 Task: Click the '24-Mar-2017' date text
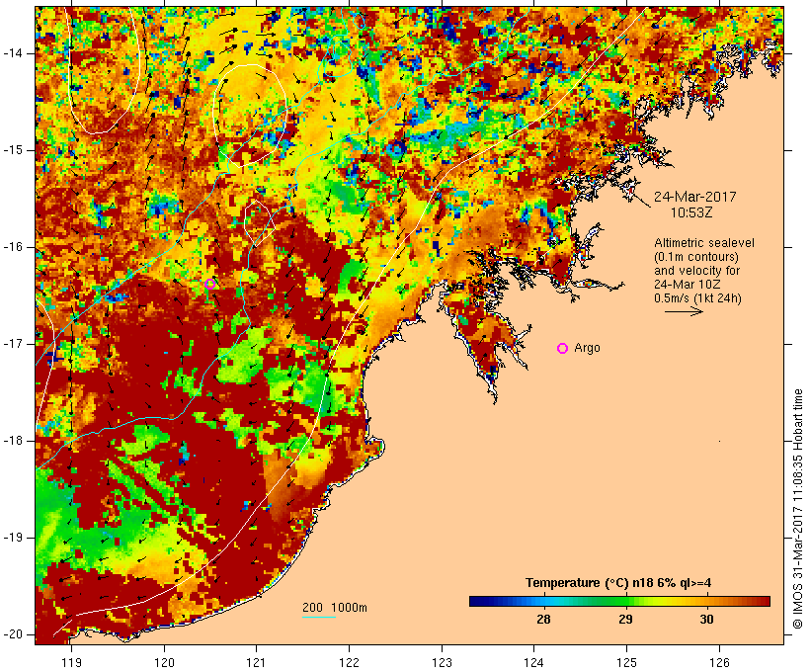[694, 197]
